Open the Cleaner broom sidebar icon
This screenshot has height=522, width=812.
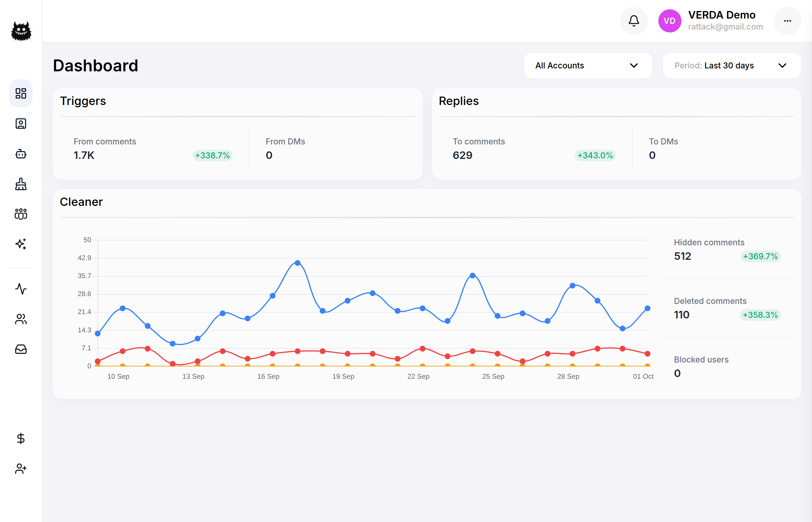pos(21,184)
